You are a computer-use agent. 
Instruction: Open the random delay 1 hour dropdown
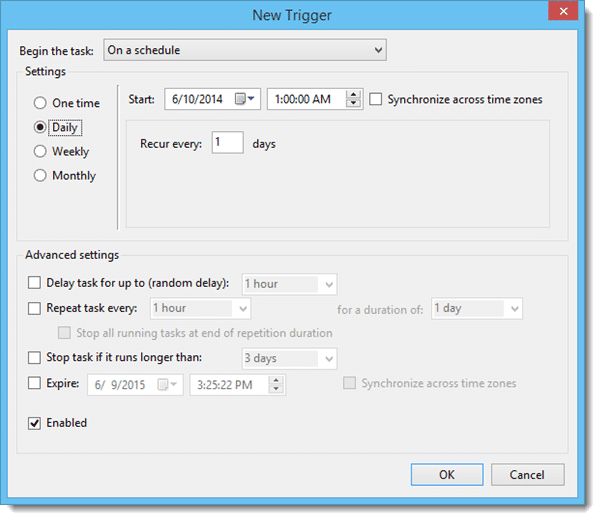(x=289, y=284)
